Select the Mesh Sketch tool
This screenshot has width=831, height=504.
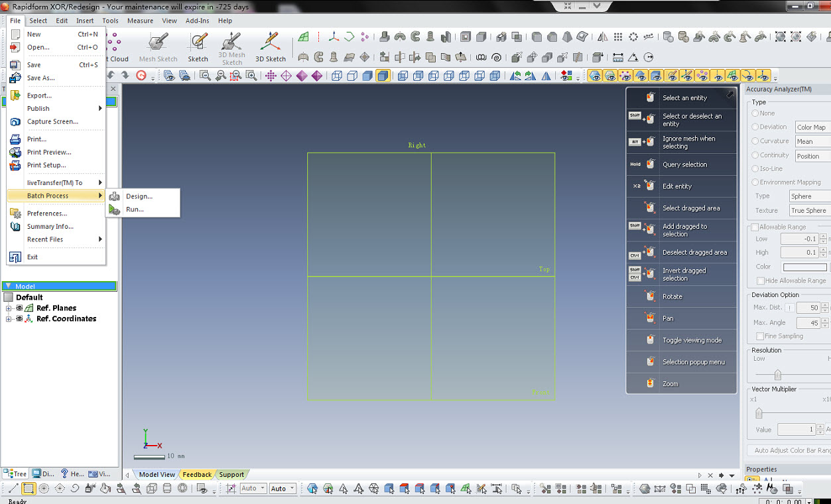click(x=158, y=46)
